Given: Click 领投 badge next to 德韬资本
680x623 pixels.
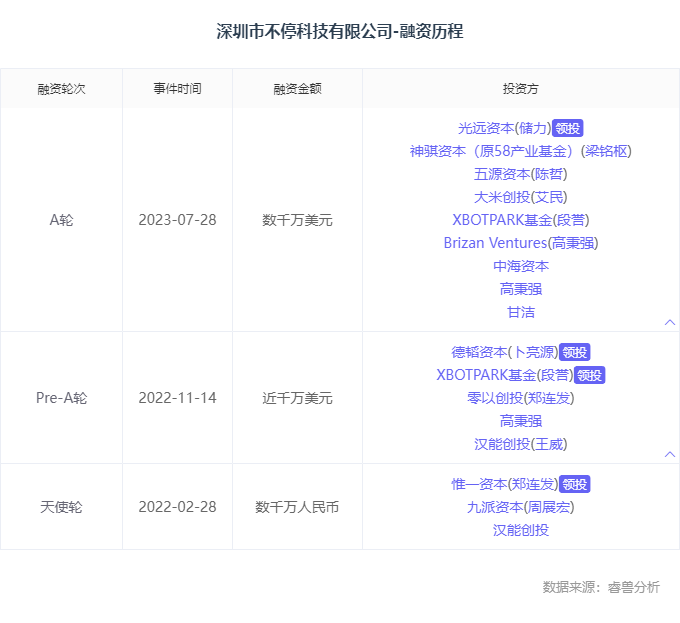Looking at the screenshot, I should (x=575, y=352).
